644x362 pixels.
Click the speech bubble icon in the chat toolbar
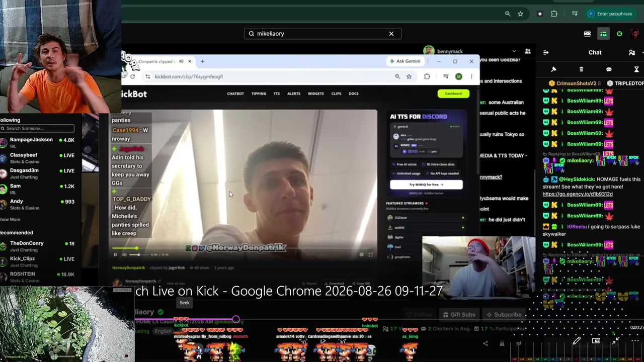(x=609, y=69)
